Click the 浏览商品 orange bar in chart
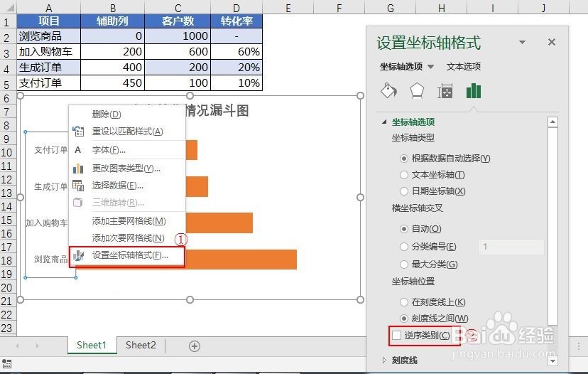Image resolution: width=588 pixels, height=374 pixels. 241,260
